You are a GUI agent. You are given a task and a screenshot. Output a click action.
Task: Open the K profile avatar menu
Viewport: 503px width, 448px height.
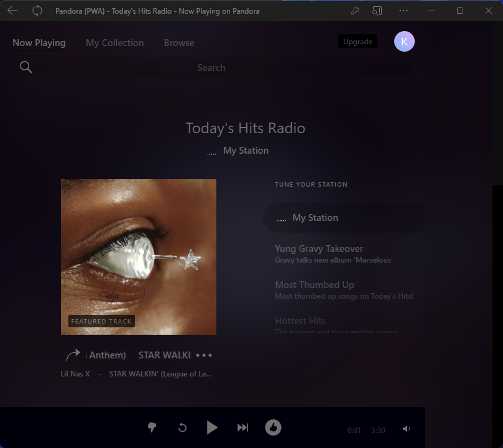click(404, 42)
